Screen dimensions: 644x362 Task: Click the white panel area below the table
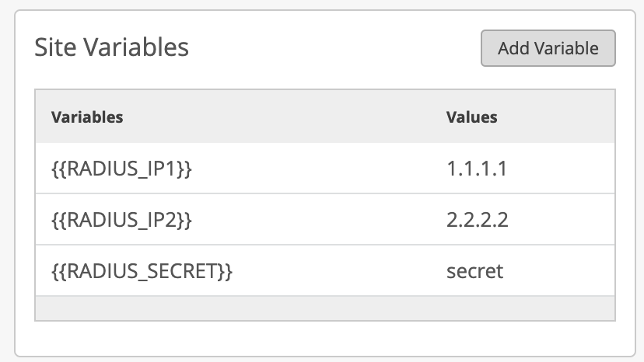325,338
